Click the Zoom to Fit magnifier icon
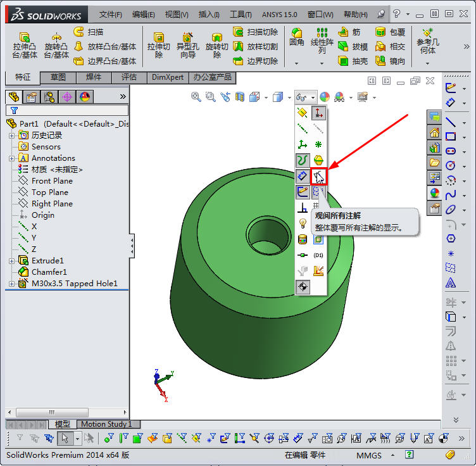 (x=196, y=97)
